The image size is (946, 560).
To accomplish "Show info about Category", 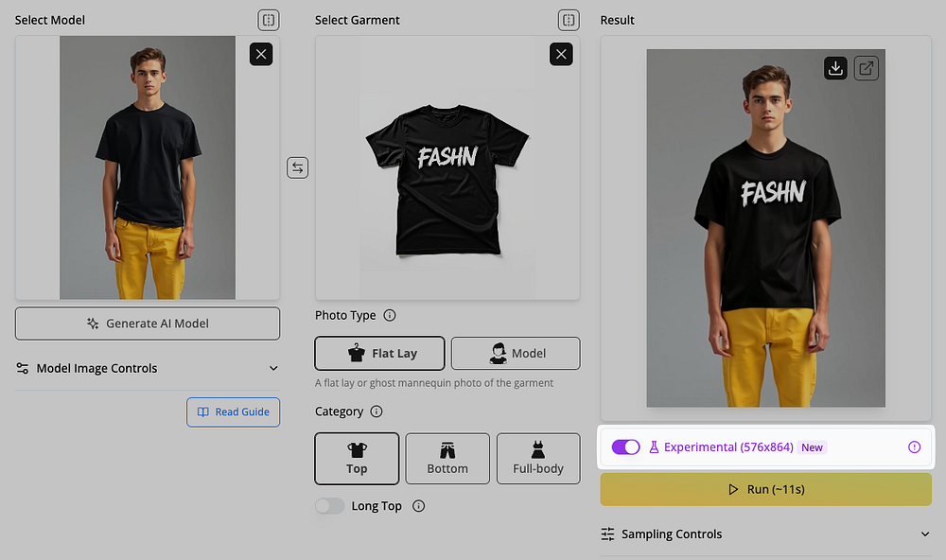I will tap(377, 411).
